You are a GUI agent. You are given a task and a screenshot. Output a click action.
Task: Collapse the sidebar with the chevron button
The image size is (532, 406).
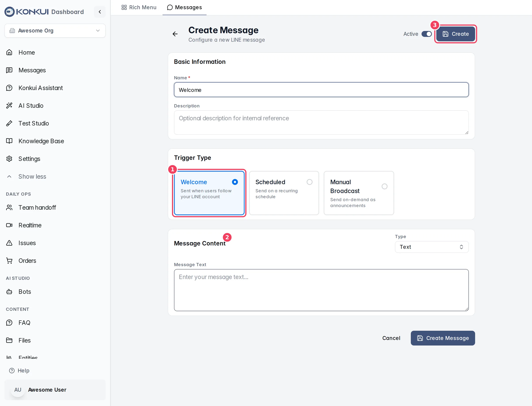(100, 12)
